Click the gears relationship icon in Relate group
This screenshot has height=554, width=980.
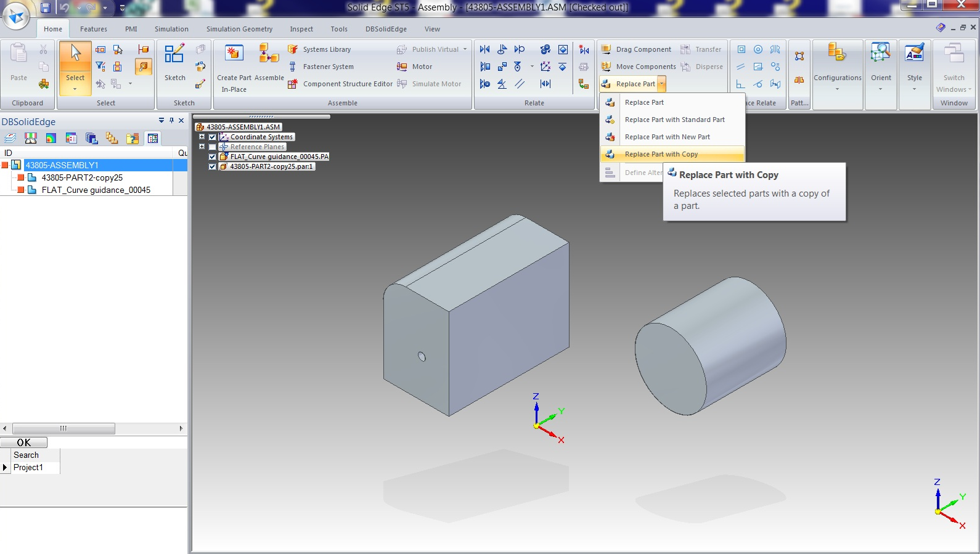[x=545, y=49]
